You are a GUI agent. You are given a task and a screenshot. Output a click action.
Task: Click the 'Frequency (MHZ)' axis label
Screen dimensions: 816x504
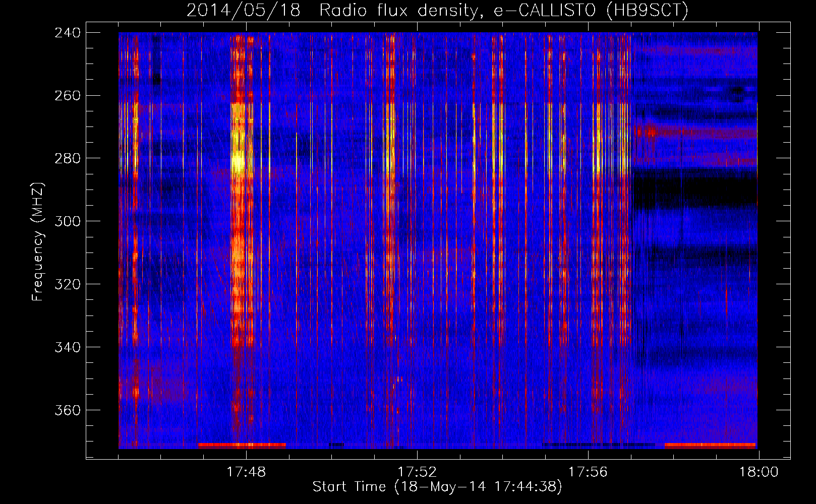(38, 242)
